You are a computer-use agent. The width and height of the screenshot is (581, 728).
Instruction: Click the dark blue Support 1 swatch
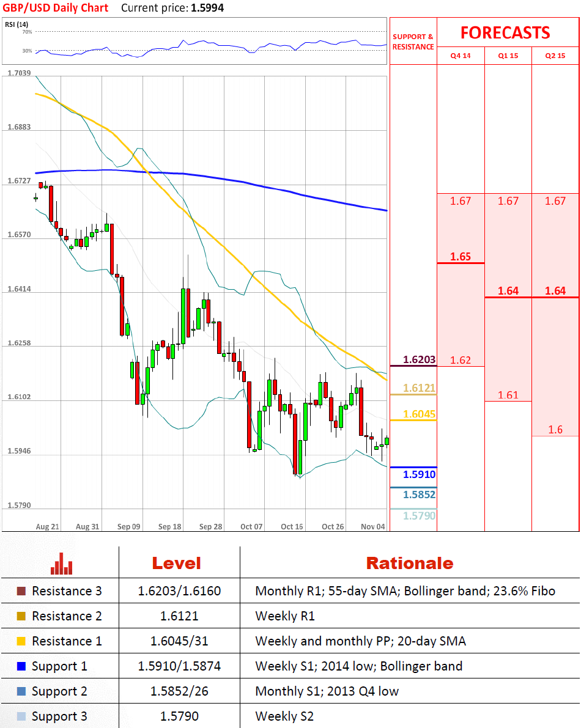[x=21, y=666]
